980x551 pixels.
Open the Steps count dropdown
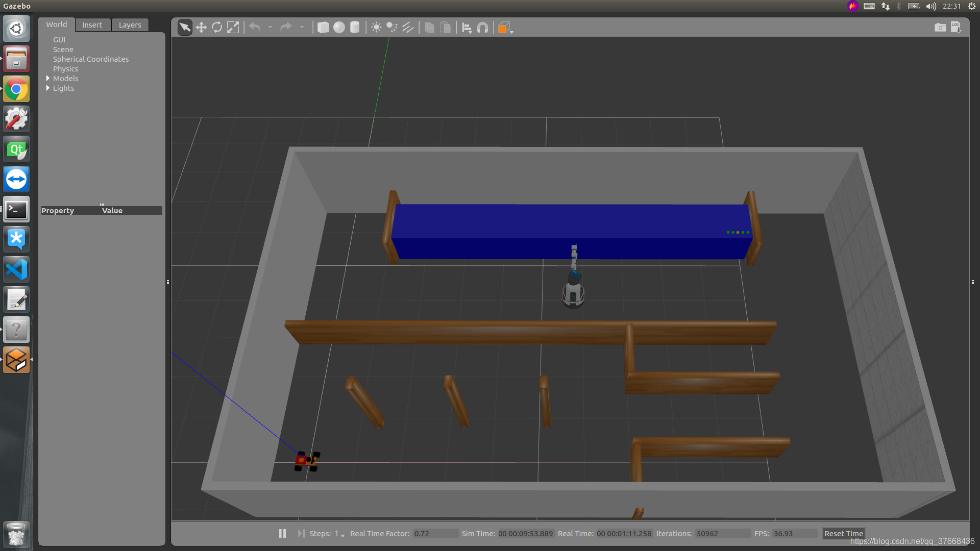[x=342, y=534]
